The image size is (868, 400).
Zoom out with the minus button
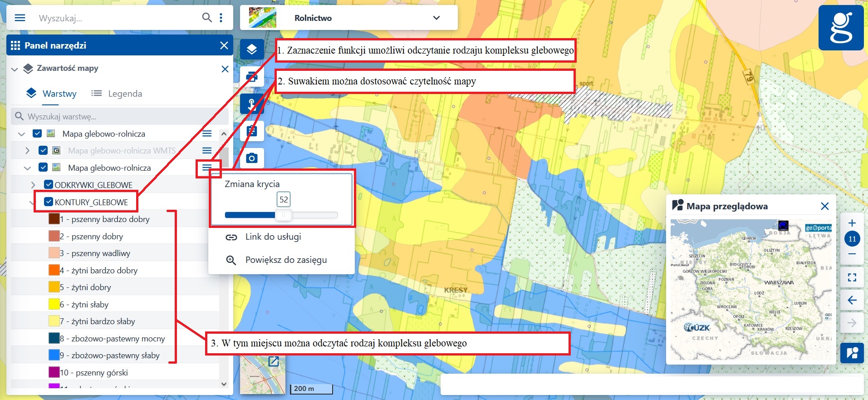[x=852, y=254]
